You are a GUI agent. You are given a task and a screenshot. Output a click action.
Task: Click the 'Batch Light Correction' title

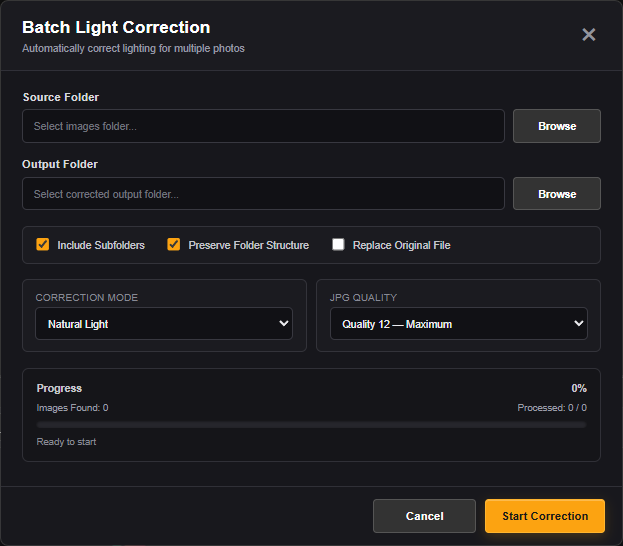(116, 27)
